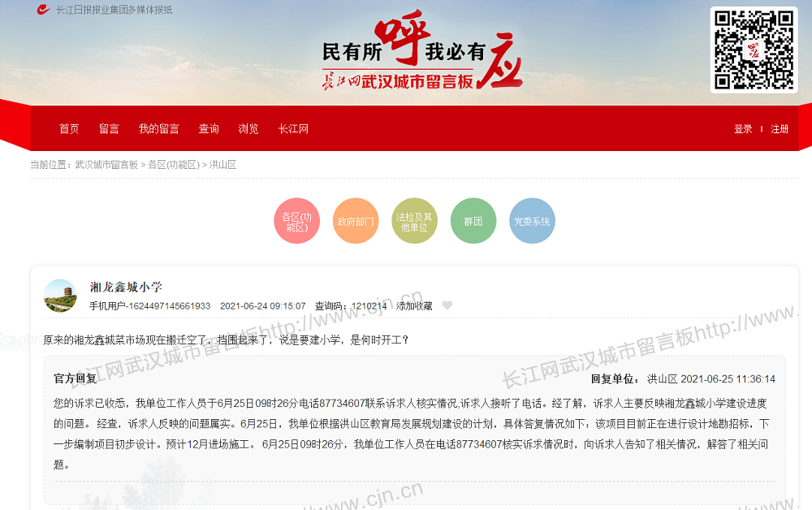
Task: Open 留言 in navigation bar
Action: pos(109,129)
